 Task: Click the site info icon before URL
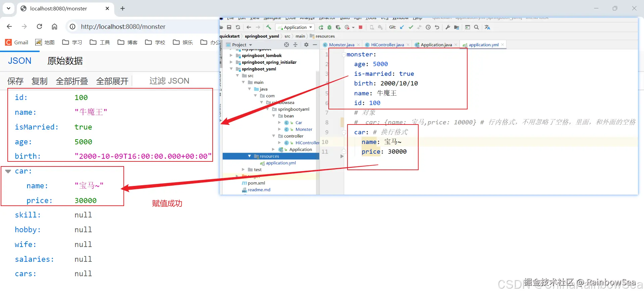[x=72, y=27]
